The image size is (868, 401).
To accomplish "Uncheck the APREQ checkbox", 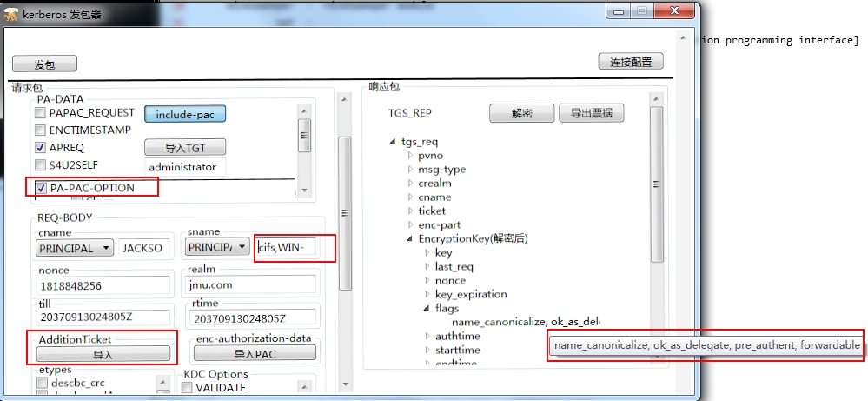I will pos(40,148).
